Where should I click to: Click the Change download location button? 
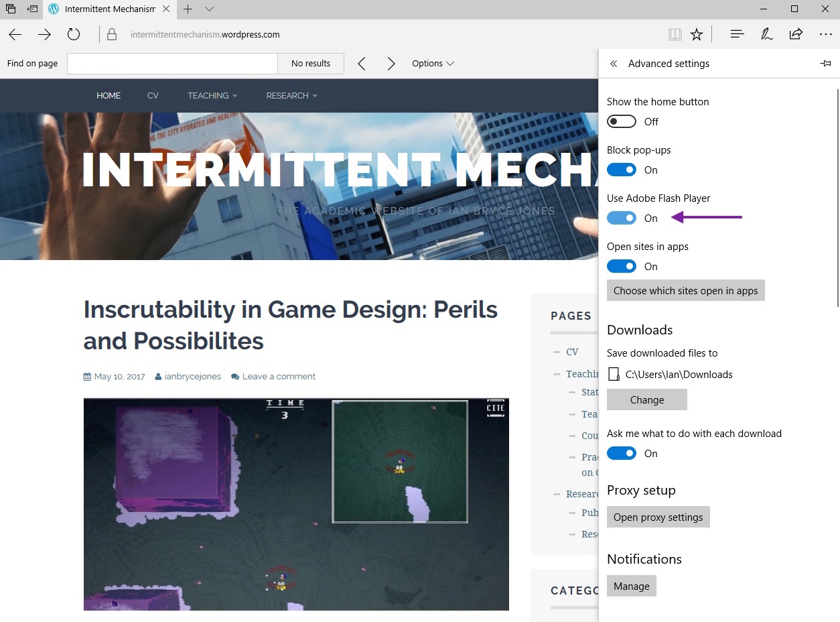tap(647, 400)
